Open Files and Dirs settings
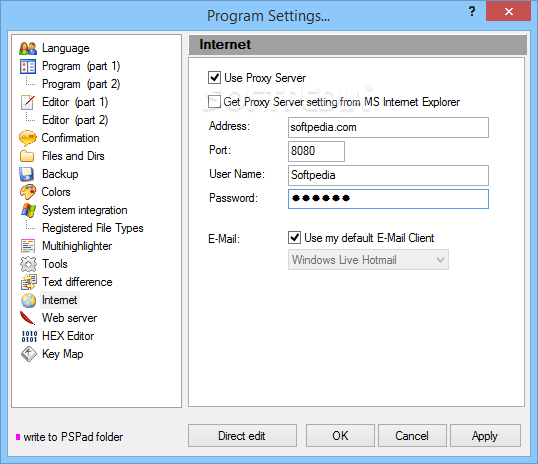Image resolution: width=538 pixels, height=464 pixels. click(73, 156)
